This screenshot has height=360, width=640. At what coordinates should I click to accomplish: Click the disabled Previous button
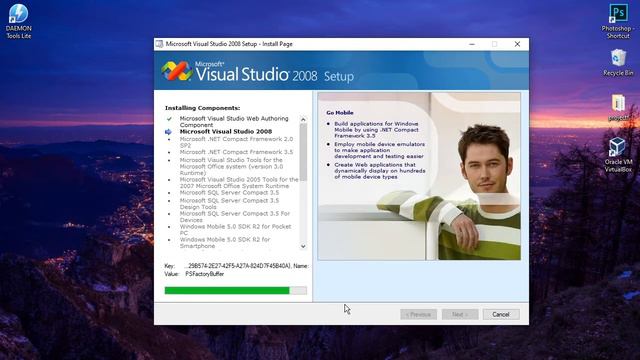pos(418,314)
